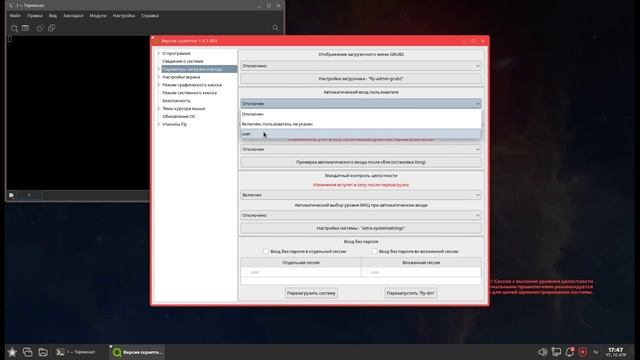Screen dimensions: 640x360
Task: Select 'Безопасность' in the tree
Action: click(x=176, y=100)
